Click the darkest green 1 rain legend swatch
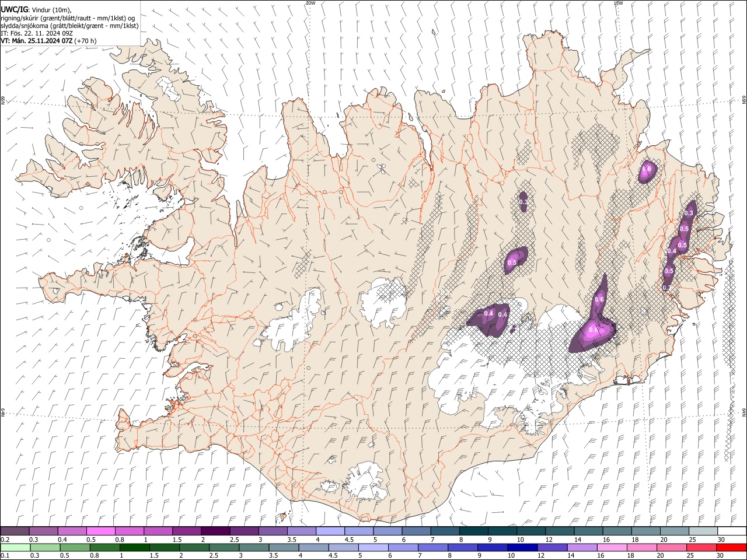 tap(135, 547)
